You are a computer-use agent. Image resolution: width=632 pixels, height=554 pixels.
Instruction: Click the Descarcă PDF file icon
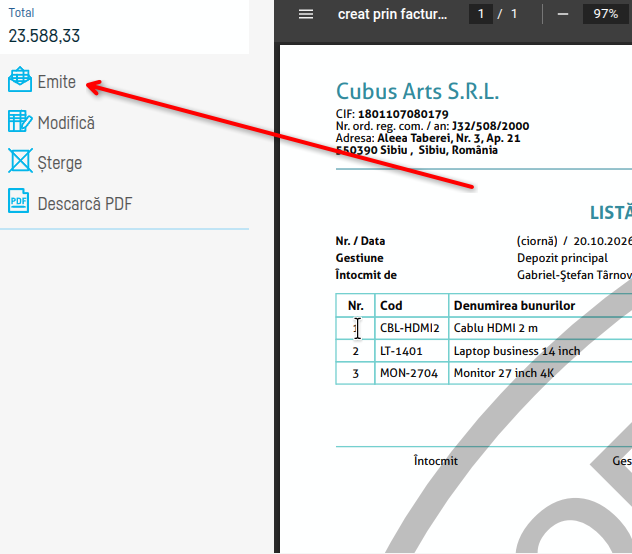pos(19,201)
